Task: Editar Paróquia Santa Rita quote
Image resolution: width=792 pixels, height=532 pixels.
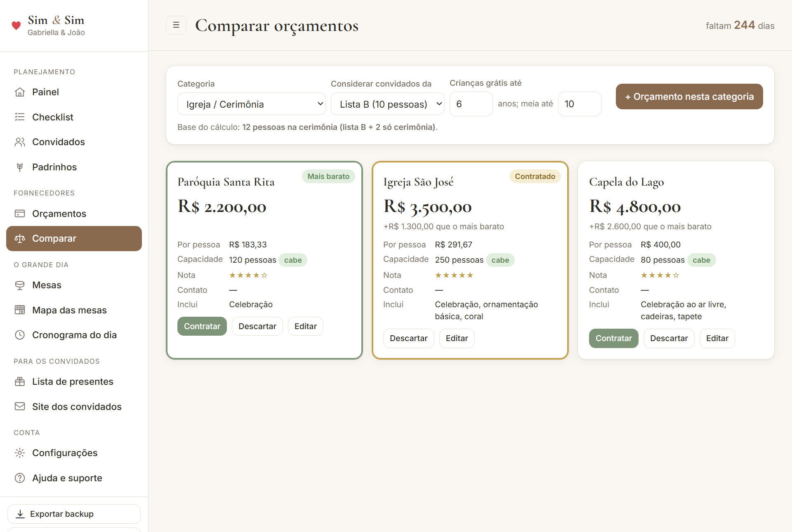Action: (306, 326)
